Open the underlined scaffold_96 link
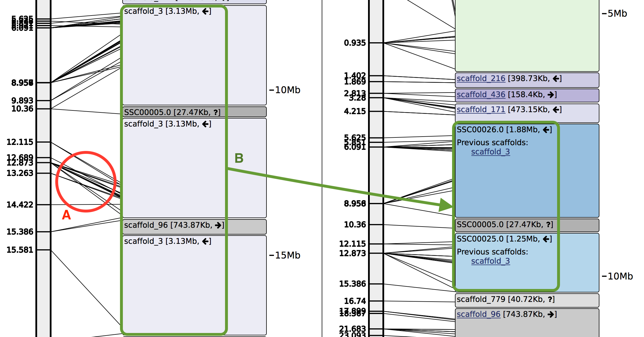The image size is (644, 337). coord(478,314)
